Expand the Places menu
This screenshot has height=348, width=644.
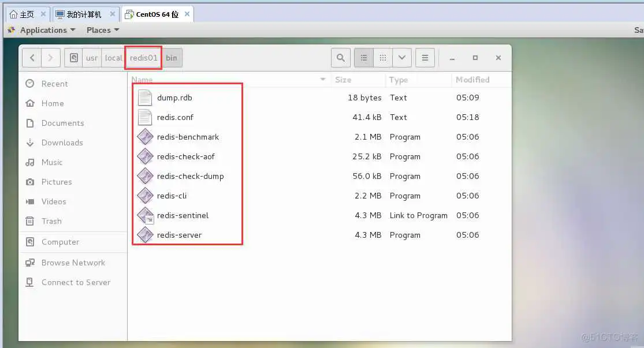point(99,29)
